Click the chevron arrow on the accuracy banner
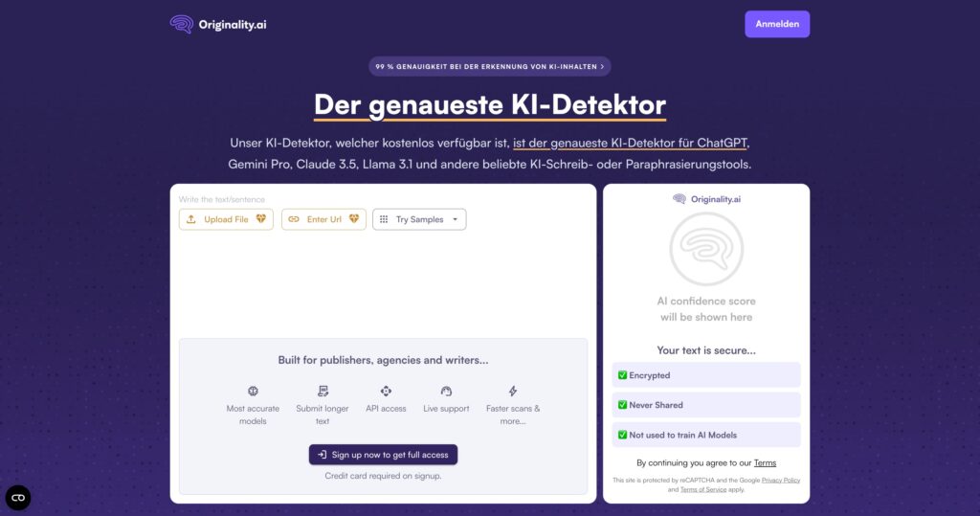This screenshot has width=980, height=516. pyautogui.click(x=602, y=66)
